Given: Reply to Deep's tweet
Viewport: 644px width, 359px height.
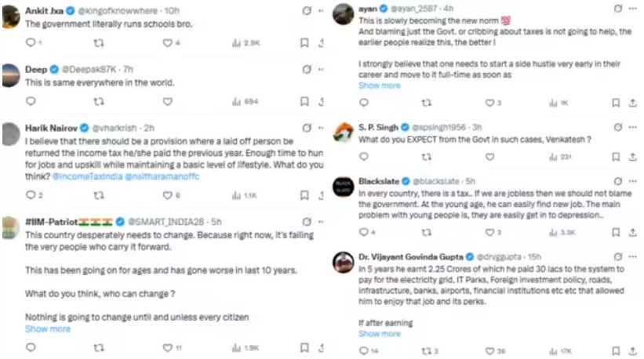Looking at the screenshot, I should click(31, 101).
